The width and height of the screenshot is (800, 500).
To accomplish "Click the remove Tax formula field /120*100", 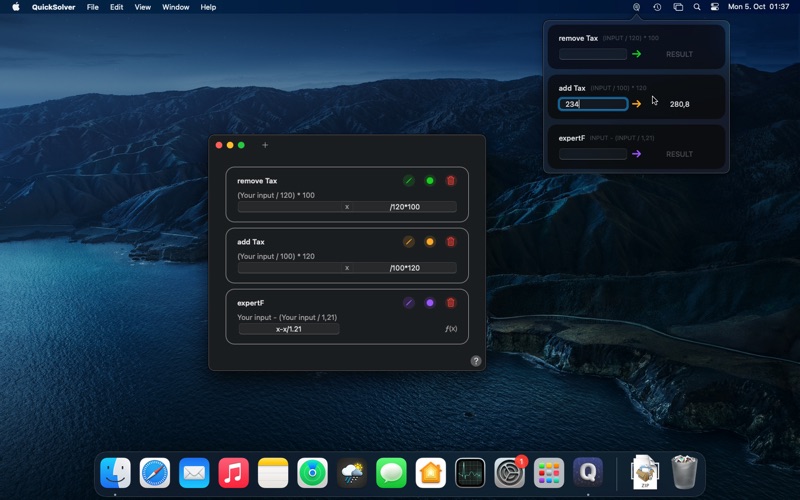I will tap(406, 207).
